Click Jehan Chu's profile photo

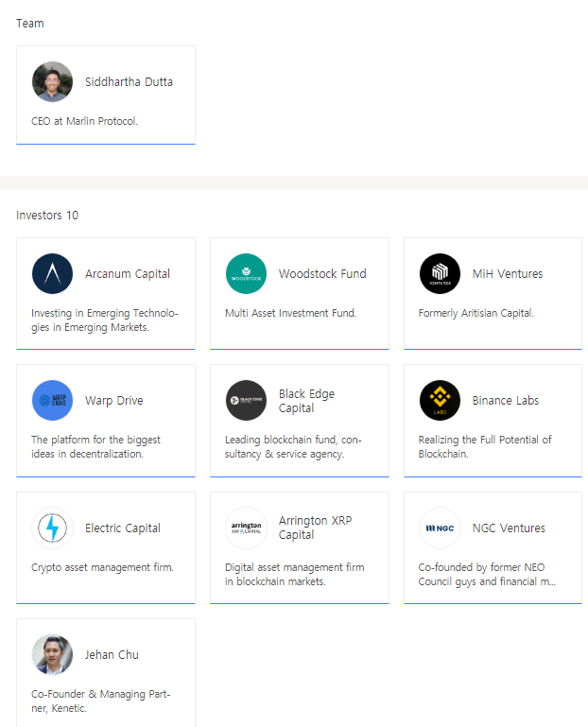[x=52, y=654]
